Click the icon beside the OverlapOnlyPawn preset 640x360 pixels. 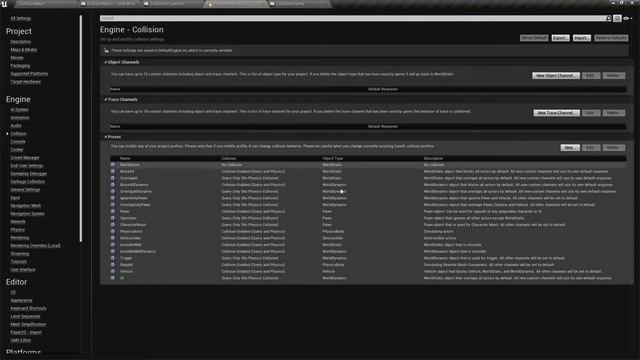(113, 204)
